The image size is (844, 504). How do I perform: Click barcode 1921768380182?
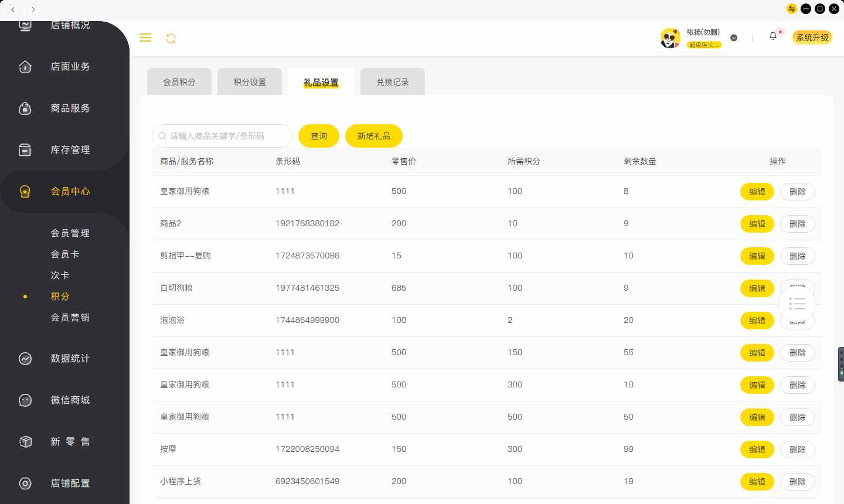pyautogui.click(x=307, y=223)
